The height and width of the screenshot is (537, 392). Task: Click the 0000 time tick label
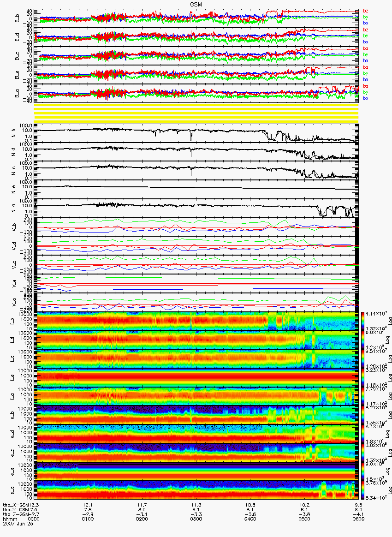coord(34,519)
